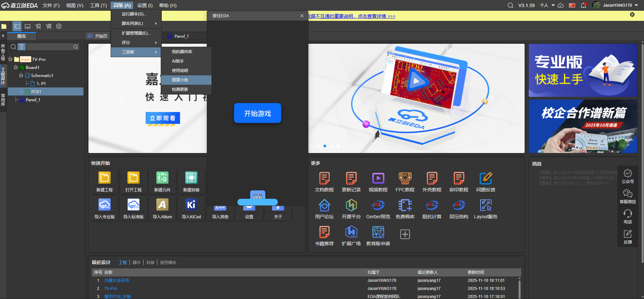
Task: Show the next carousel banner slide
Action: point(492,98)
